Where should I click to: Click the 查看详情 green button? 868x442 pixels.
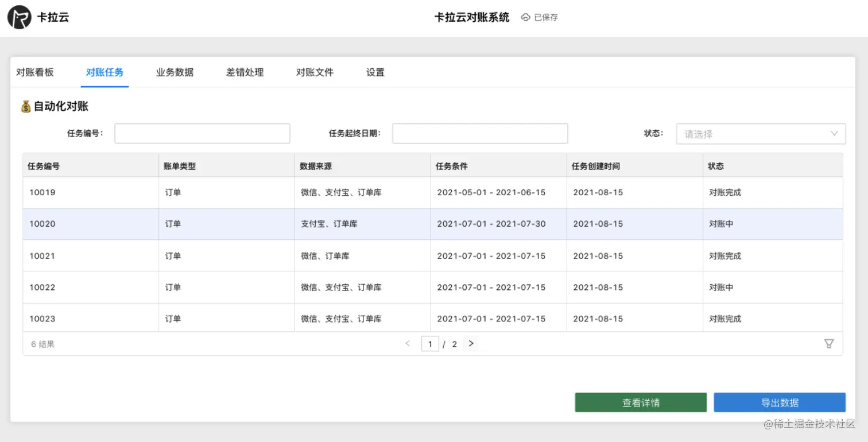pos(641,402)
